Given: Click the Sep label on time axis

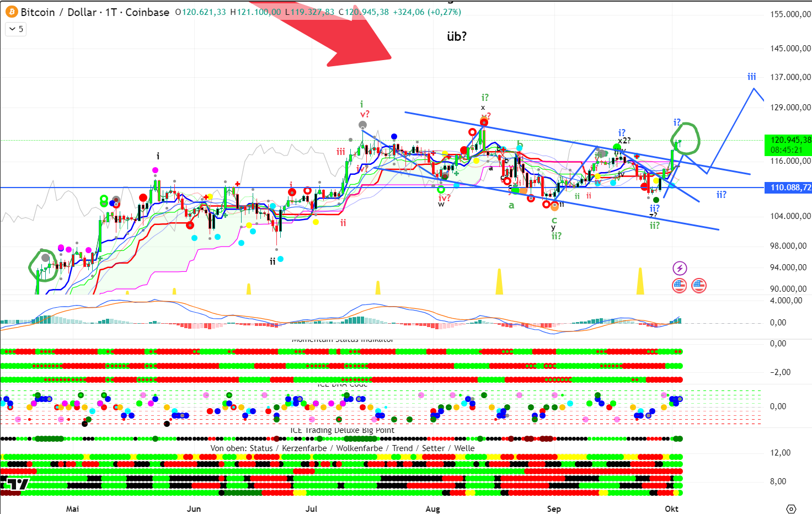Looking at the screenshot, I should tap(554, 508).
